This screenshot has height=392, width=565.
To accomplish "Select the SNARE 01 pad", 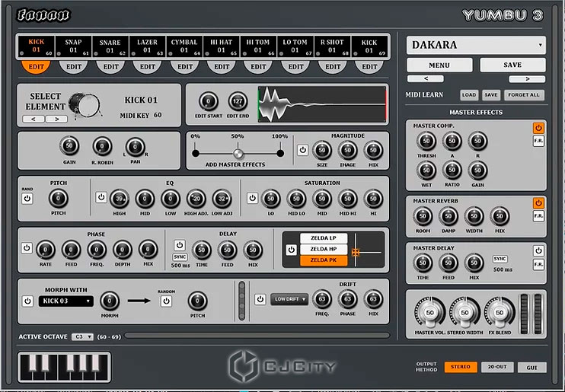I will (110, 46).
